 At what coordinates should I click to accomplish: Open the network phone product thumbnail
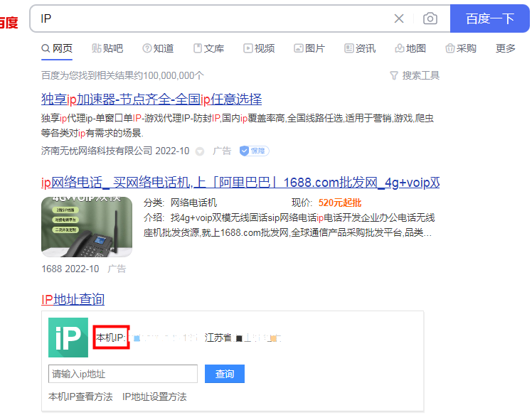[x=87, y=227]
